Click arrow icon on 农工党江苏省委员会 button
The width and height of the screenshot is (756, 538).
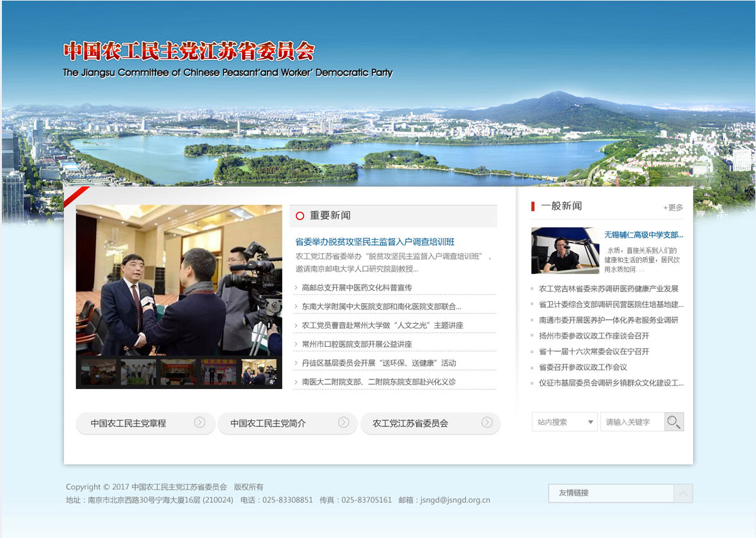[x=487, y=422]
